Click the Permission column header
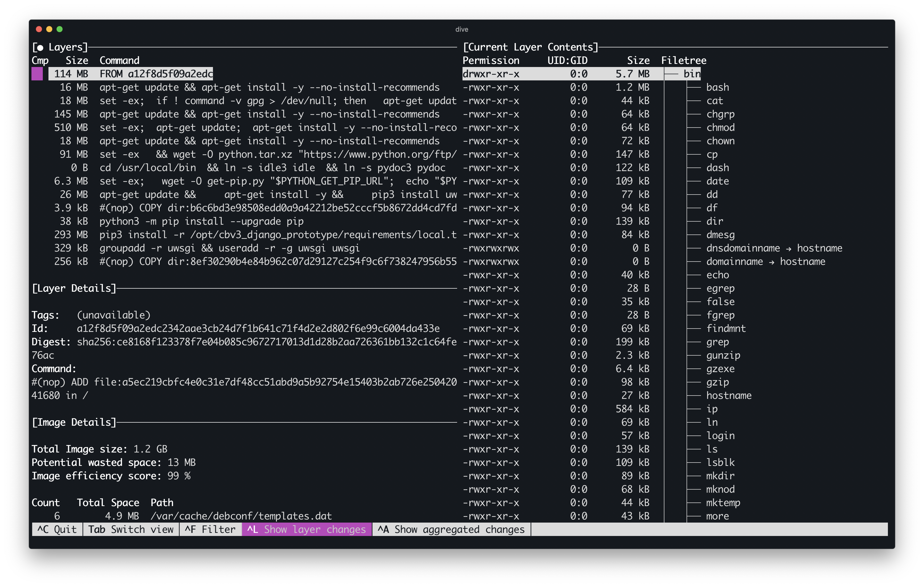The height and width of the screenshot is (587, 924). [x=491, y=60]
